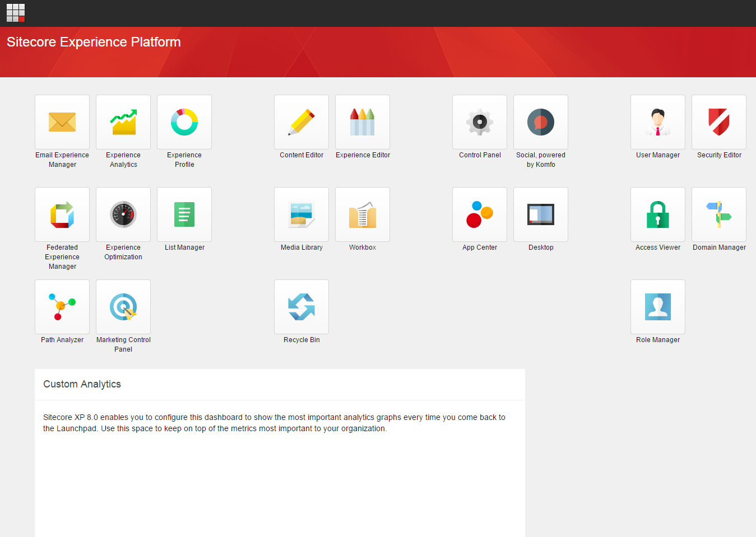756x537 pixels.
Task: Open the Experience Profile tile
Action: (184, 122)
